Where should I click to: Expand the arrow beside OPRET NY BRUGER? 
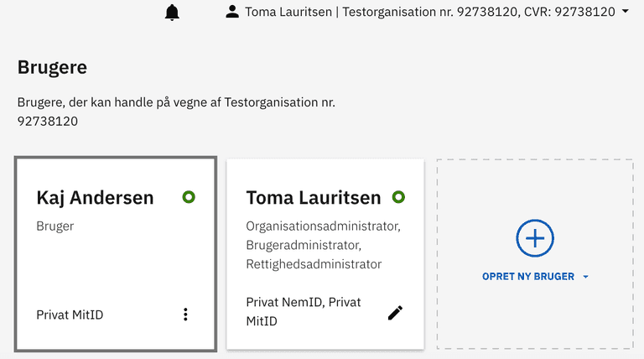pos(585,277)
